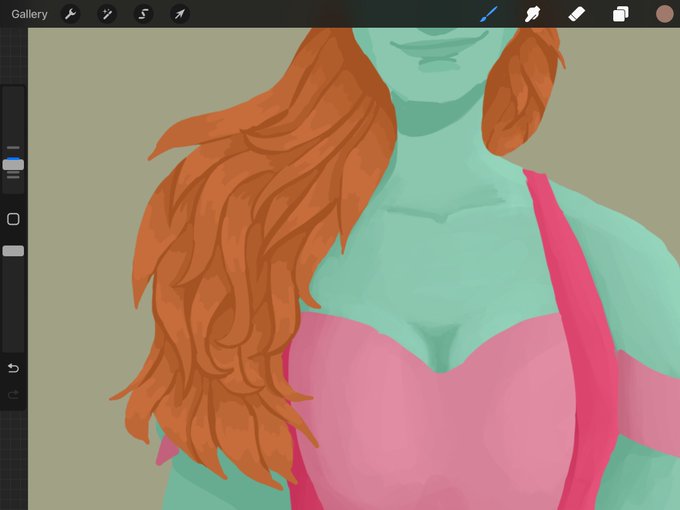Screen dimensions: 680x510
Task: Open the active color swatch
Action: (664, 14)
